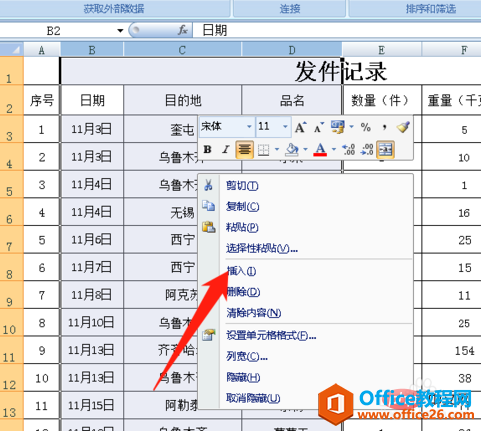
Task: Toggle bold in mini toolbar
Action: (207, 149)
